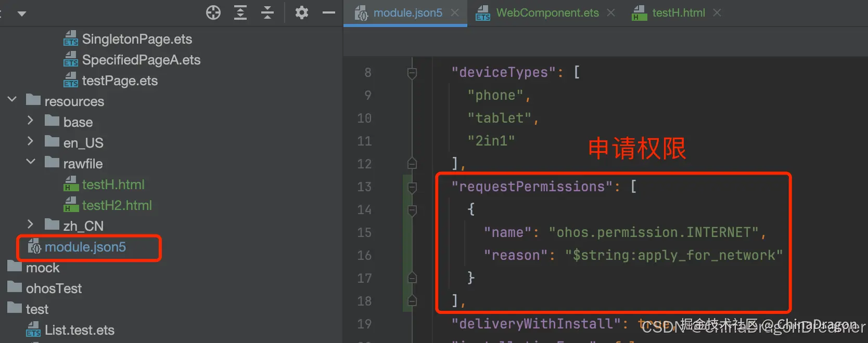The height and width of the screenshot is (343, 868).
Task: Click testH2.html HTML file icon
Action: click(71, 205)
